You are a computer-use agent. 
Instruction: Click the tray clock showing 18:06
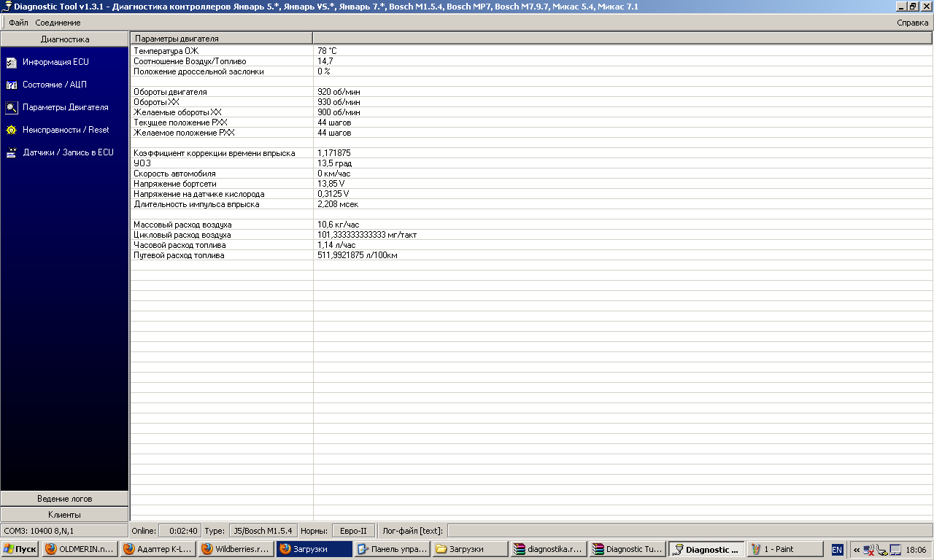[x=916, y=550]
